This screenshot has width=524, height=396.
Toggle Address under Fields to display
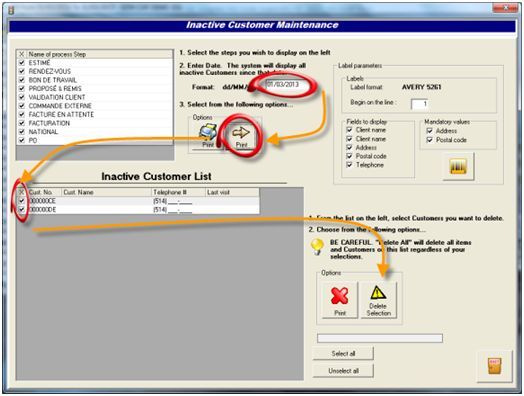tap(350, 147)
